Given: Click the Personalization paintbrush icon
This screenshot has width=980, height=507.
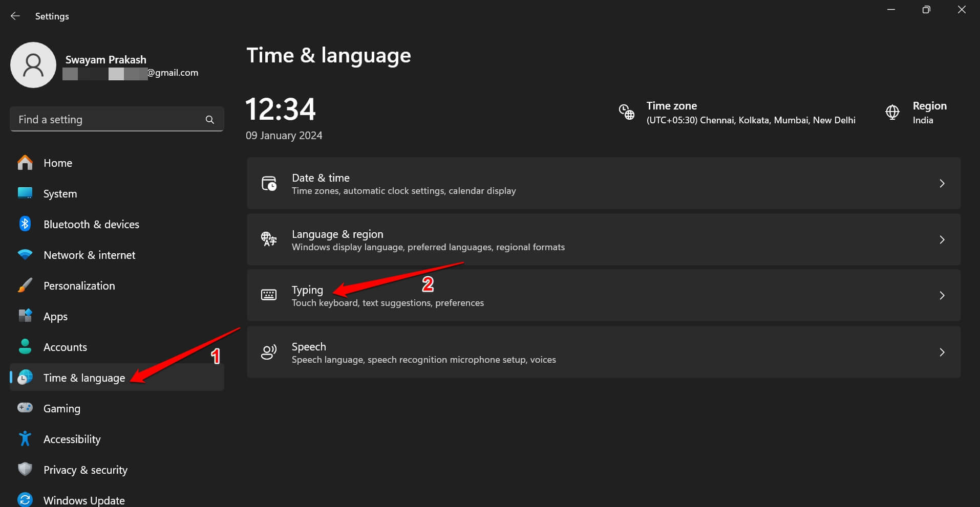Looking at the screenshot, I should [x=25, y=285].
